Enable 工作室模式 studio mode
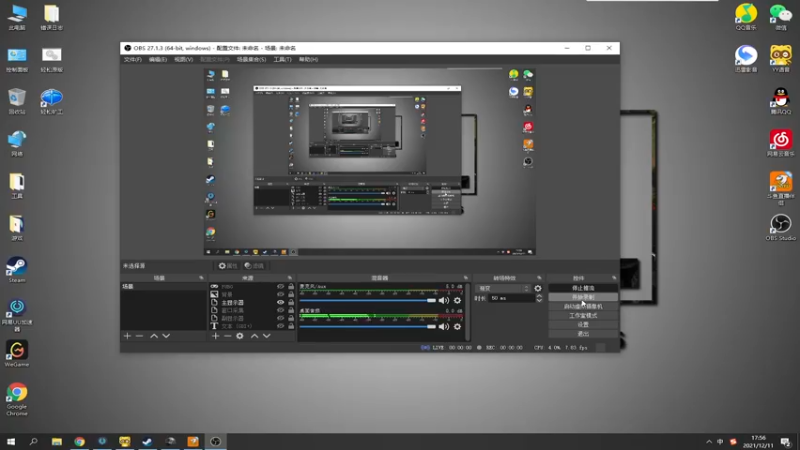 point(583,315)
